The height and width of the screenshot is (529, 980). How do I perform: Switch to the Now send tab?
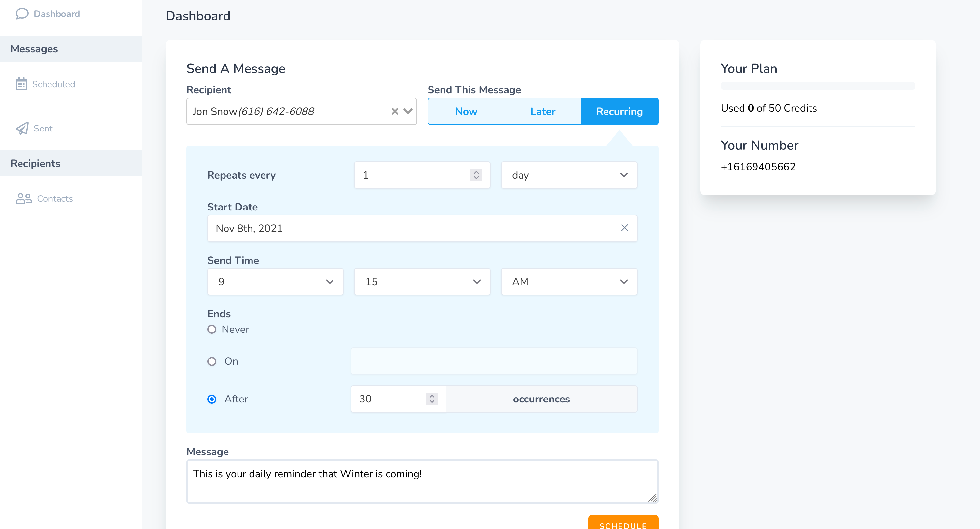466,112
